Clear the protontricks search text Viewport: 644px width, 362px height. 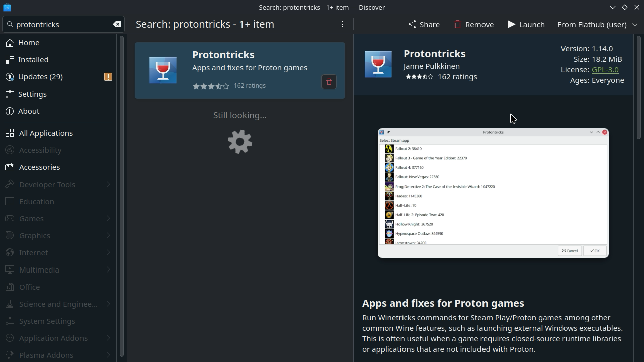(x=117, y=24)
